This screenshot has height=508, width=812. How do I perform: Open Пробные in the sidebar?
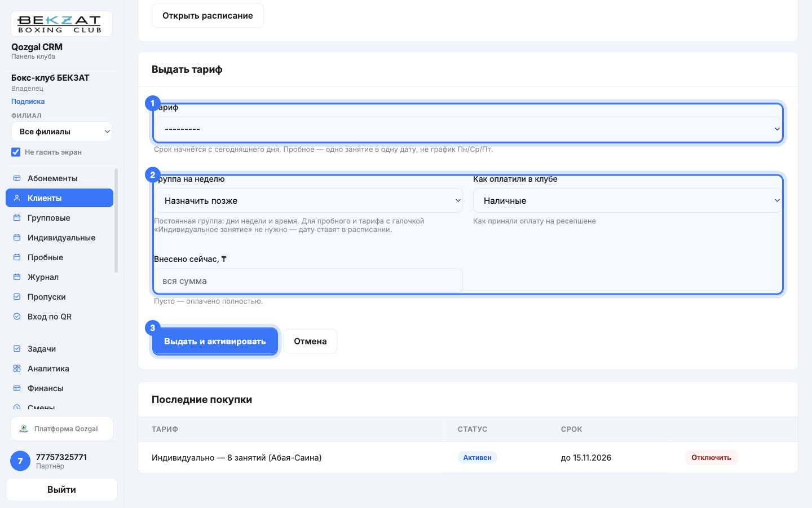[59, 257]
